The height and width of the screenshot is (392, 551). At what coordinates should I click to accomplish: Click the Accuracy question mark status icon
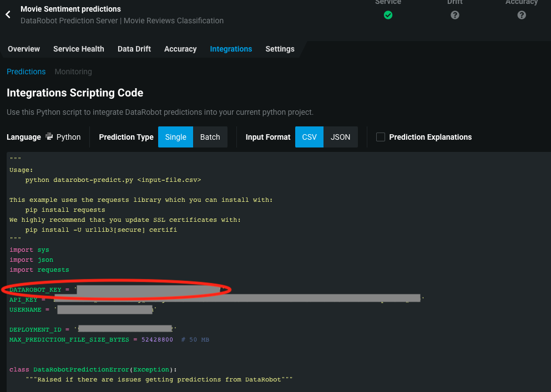point(522,15)
